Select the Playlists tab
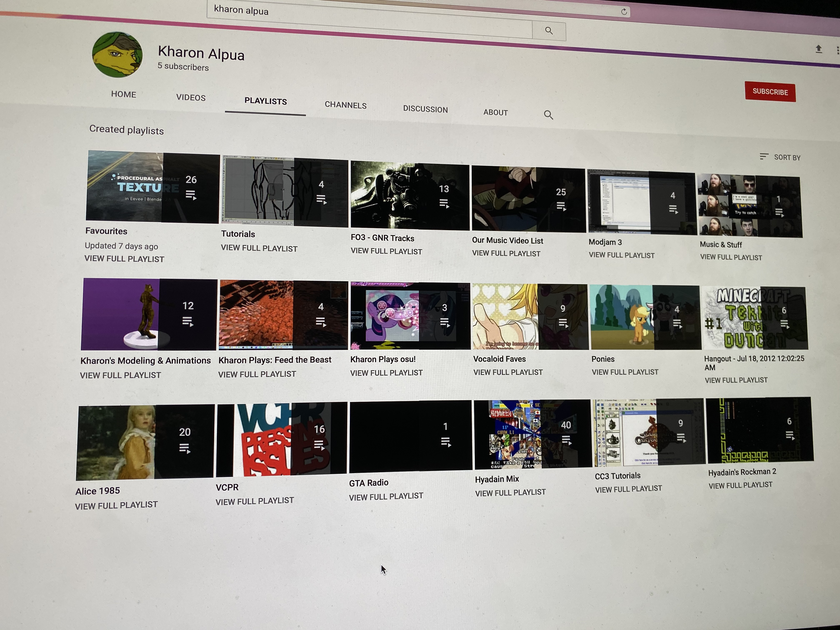 click(265, 101)
